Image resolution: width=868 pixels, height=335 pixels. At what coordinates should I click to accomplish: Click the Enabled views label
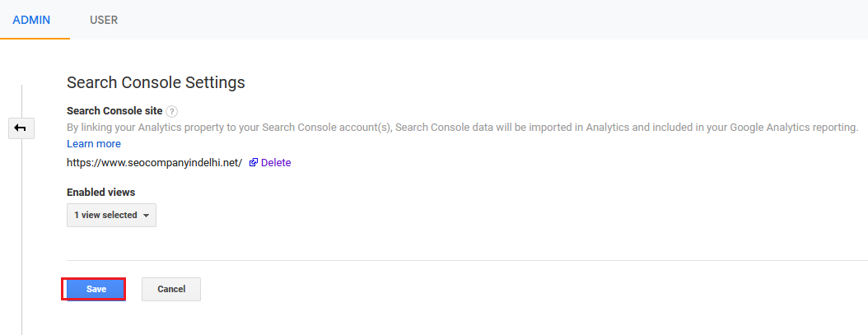tap(100, 192)
